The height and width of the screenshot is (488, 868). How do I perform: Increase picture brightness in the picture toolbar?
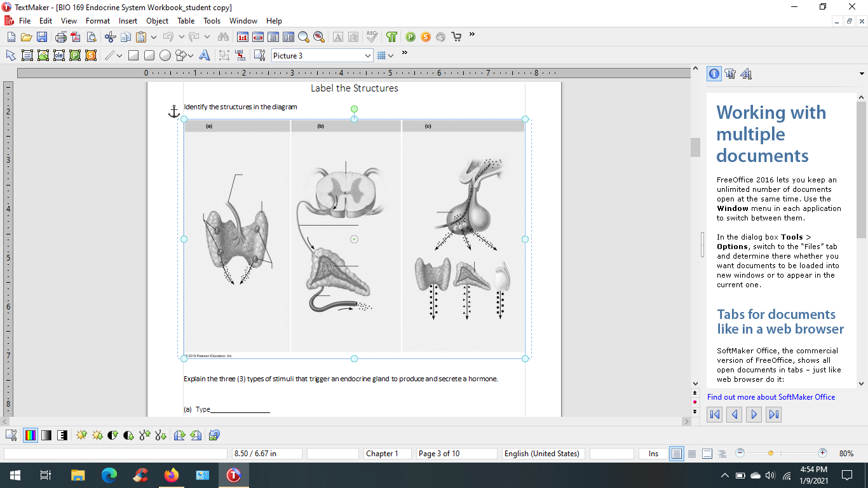[81, 435]
